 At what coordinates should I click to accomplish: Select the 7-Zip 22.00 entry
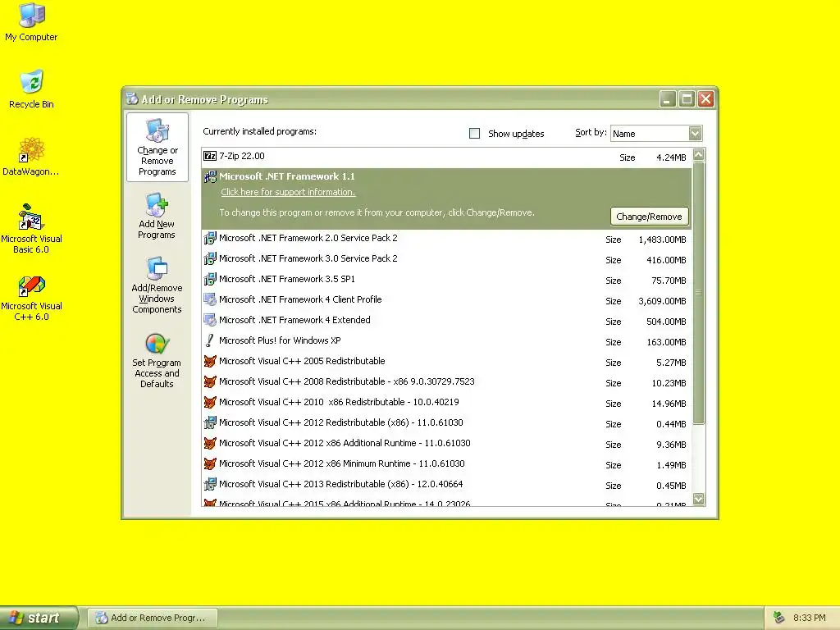[446, 157]
